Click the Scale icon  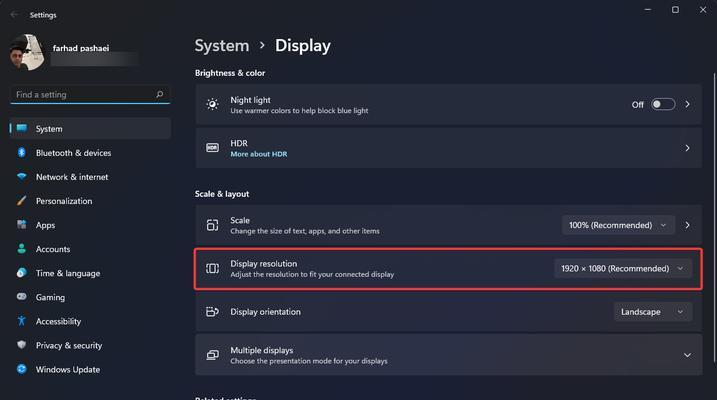tap(212, 225)
